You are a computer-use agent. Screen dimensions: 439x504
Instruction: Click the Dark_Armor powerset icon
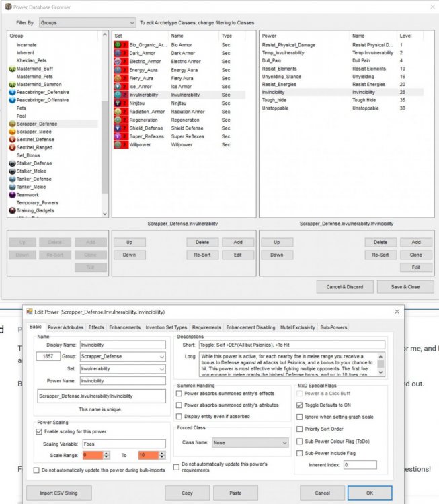tap(117, 52)
